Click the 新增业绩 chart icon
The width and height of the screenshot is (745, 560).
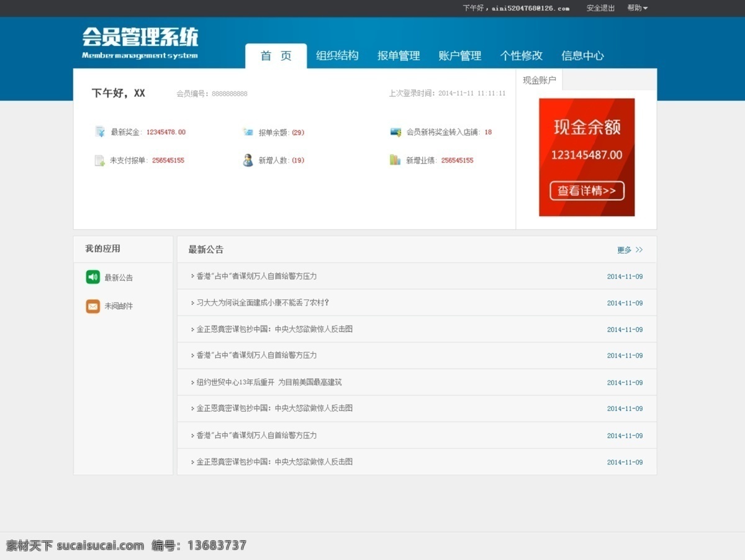point(395,160)
